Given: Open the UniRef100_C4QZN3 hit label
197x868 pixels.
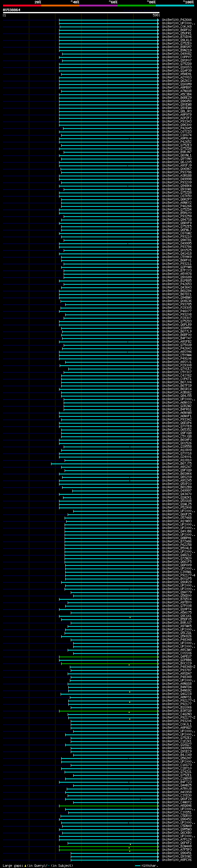Looking at the screenshot, I should tap(177, 714).
